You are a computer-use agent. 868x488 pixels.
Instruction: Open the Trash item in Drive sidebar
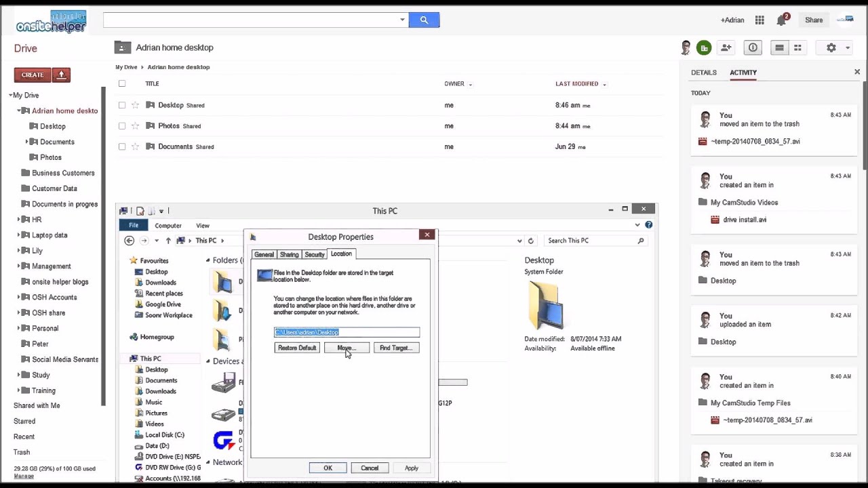click(22, 452)
